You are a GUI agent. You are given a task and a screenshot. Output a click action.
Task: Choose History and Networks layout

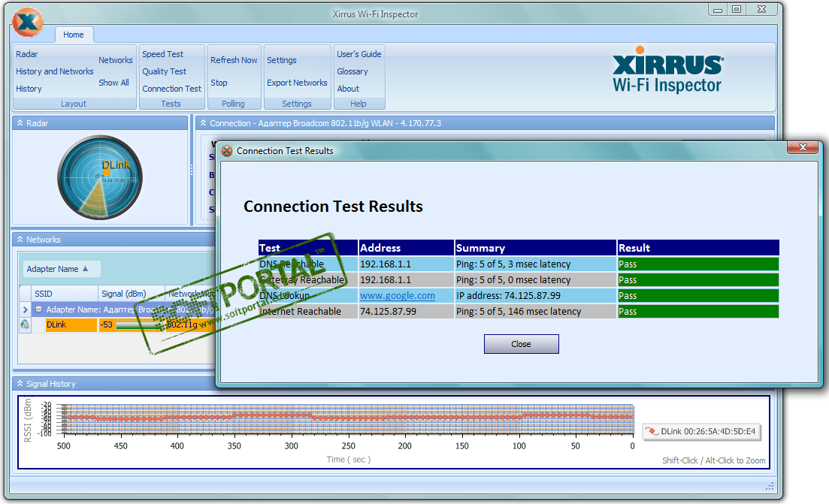point(54,71)
